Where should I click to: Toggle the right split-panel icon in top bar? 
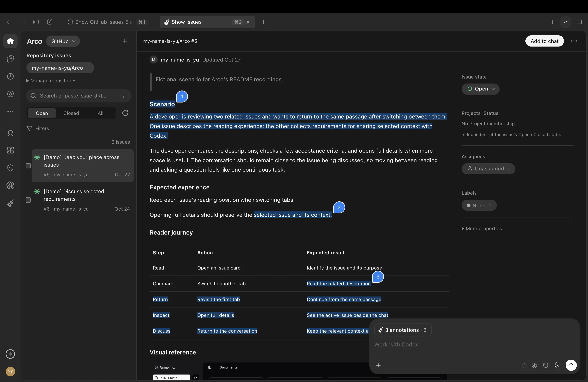pos(579,22)
